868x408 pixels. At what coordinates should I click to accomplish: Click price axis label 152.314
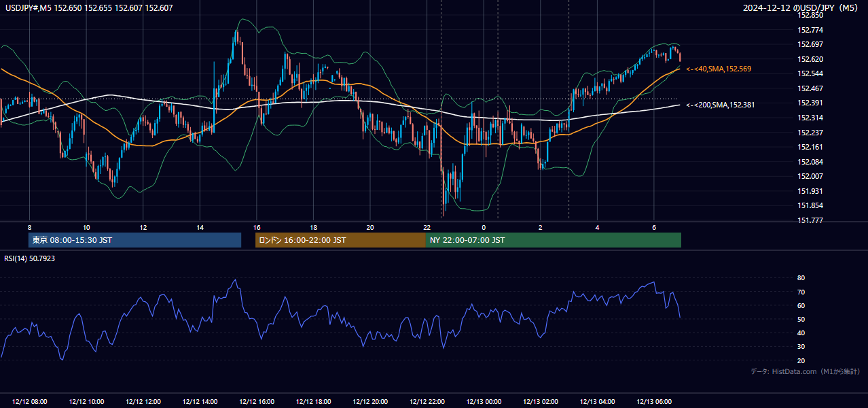click(810, 118)
